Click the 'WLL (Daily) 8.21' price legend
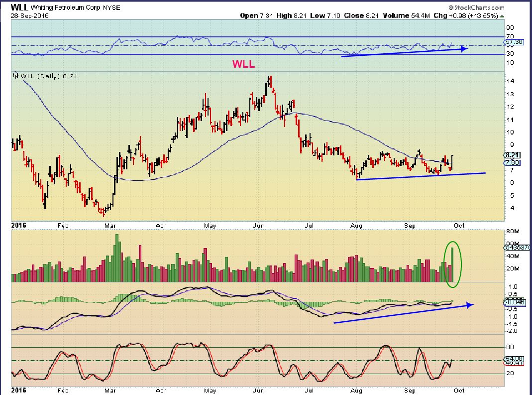Viewport: 532px width, 395px height. click(49, 76)
